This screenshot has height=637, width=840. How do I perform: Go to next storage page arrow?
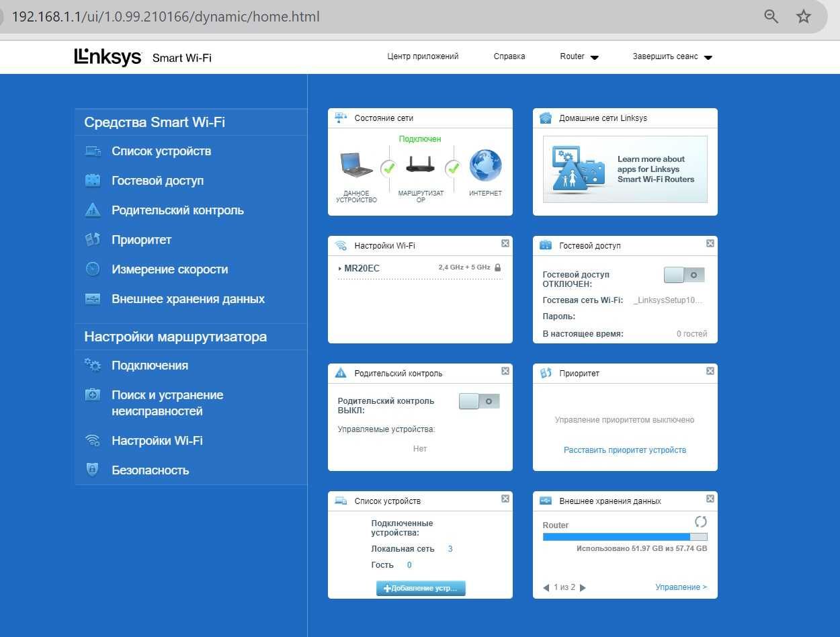[583, 588]
